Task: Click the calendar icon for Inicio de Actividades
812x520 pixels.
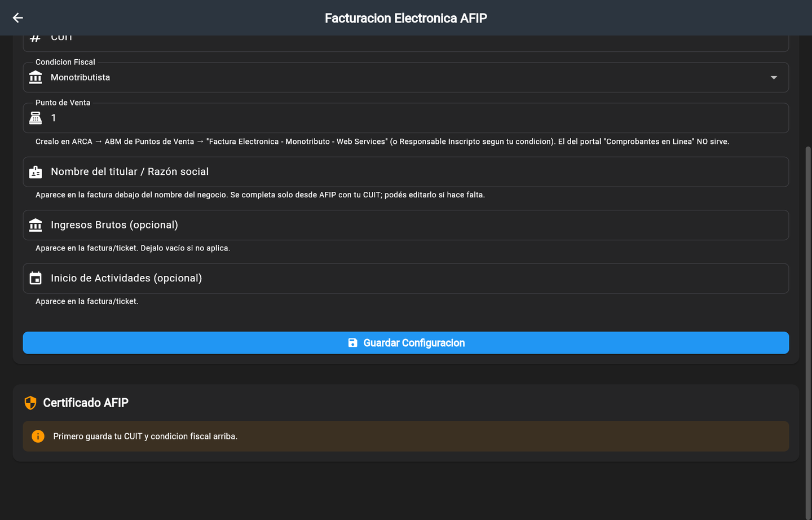Action: pyautogui.click(x=36, y=278)
